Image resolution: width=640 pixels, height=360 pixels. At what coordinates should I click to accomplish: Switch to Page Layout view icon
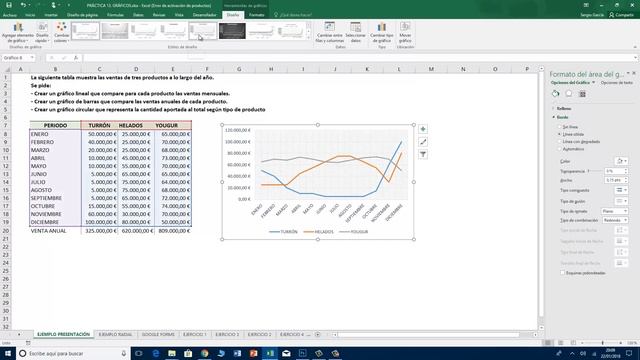click(x=561, y=343)
